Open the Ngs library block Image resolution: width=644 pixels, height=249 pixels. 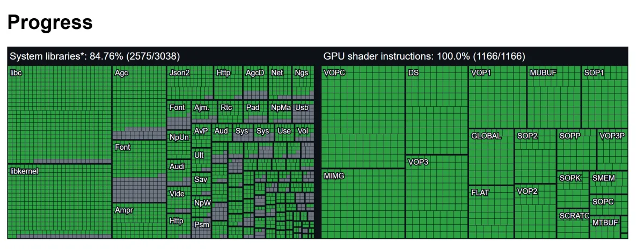pyautogui.click(x=303, y=83)
